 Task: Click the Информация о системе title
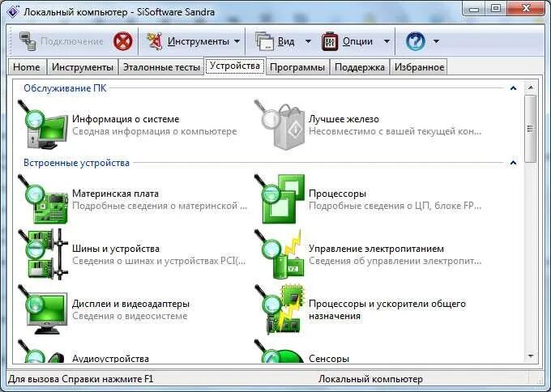click(126, 119)
